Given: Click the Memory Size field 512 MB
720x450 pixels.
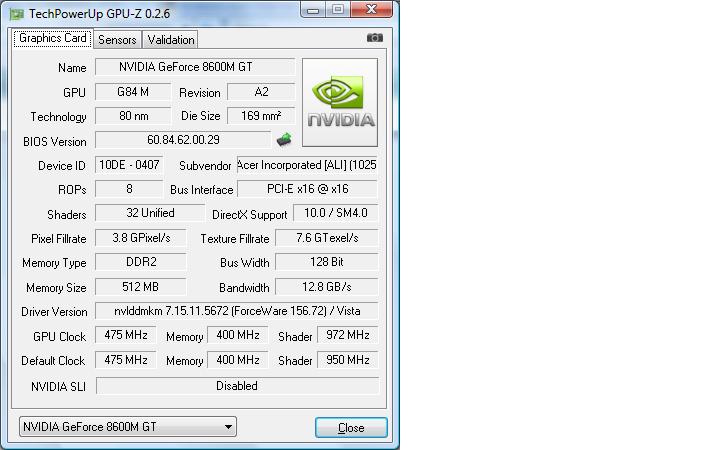Looking at the screenshot, I should click(x=141, y=287).
